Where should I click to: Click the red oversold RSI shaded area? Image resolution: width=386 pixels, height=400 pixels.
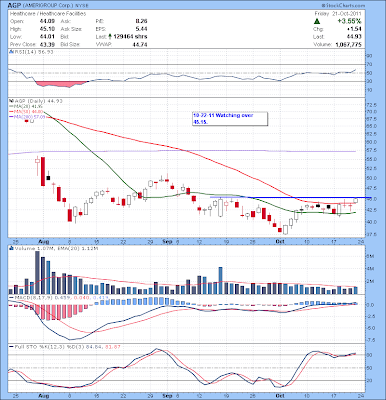pyautogui.click(x=59, y=84)
